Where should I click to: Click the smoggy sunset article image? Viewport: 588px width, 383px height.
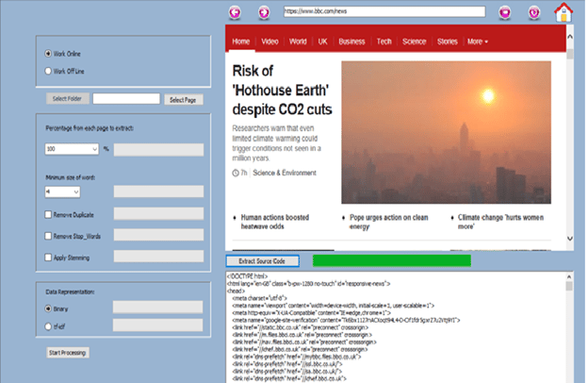[x=446, y=132]
